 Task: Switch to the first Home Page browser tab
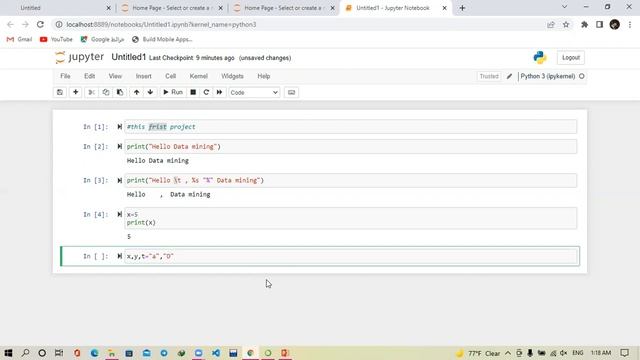click(x=171, y=8)
